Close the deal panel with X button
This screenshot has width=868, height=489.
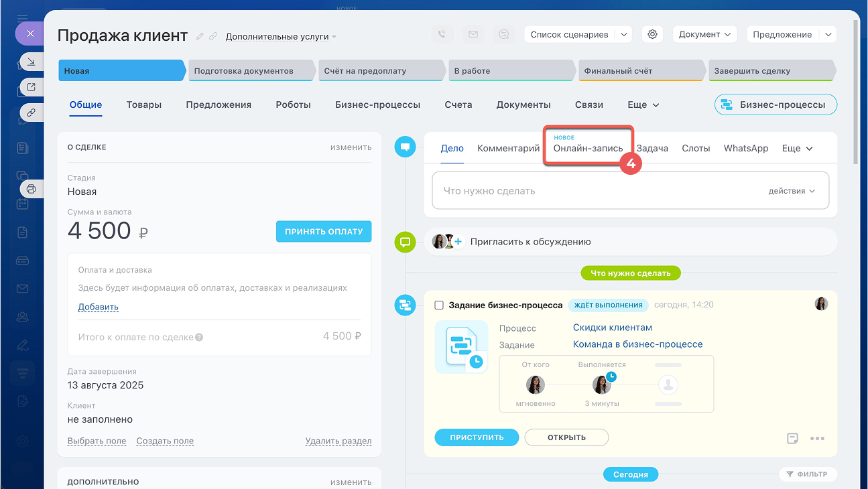click(x=29, y=33)
